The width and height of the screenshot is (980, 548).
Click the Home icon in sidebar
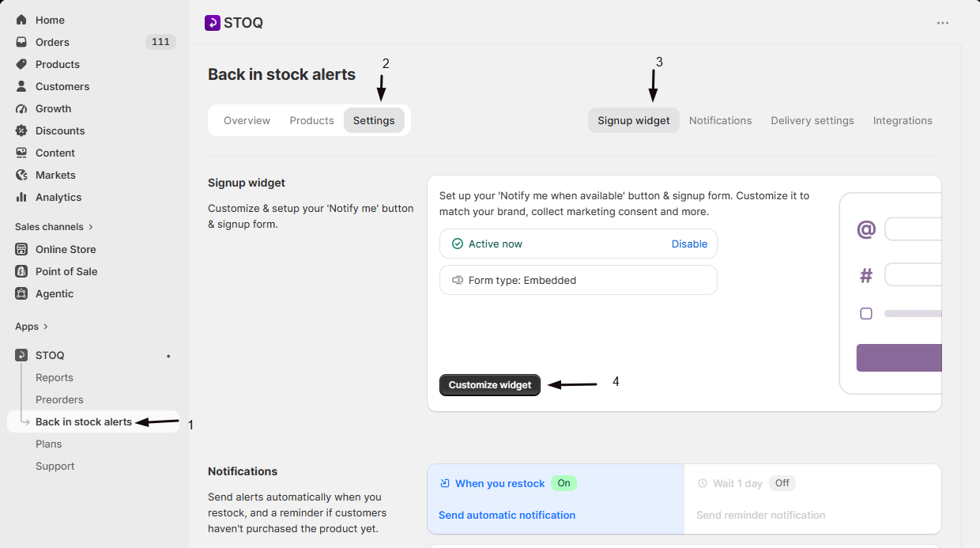pyautogui.click(x=21, y=20)
